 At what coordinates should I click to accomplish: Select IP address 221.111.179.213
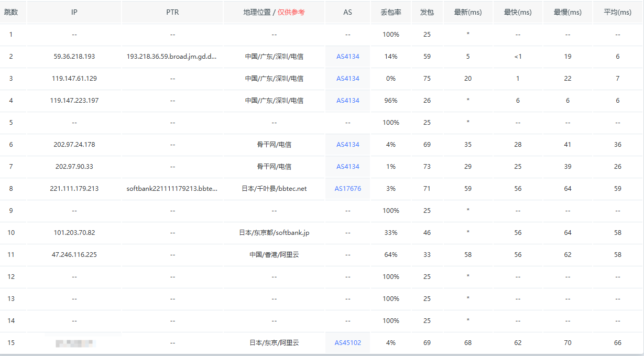[74, 189]
